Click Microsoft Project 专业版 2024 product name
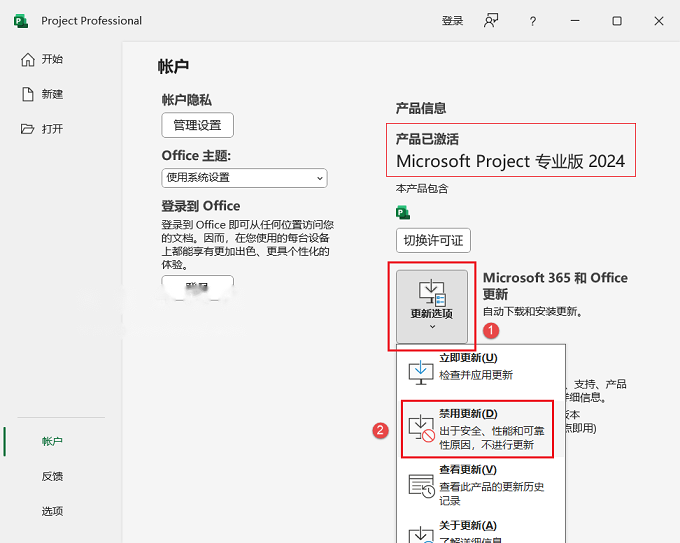 tap(510, 161)
